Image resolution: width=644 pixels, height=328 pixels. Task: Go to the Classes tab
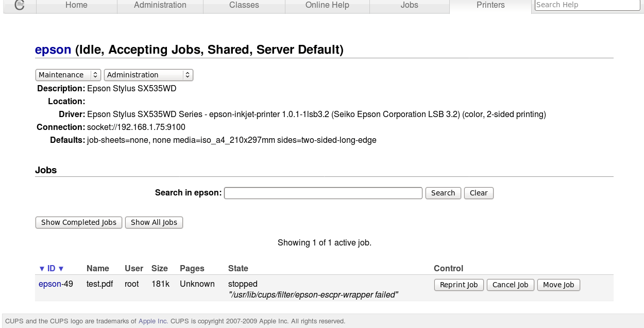coord(243,5)
